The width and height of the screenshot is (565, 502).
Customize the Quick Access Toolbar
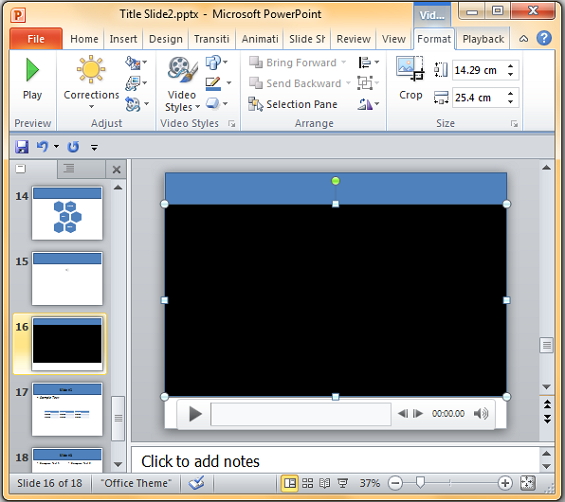[94, 147]
